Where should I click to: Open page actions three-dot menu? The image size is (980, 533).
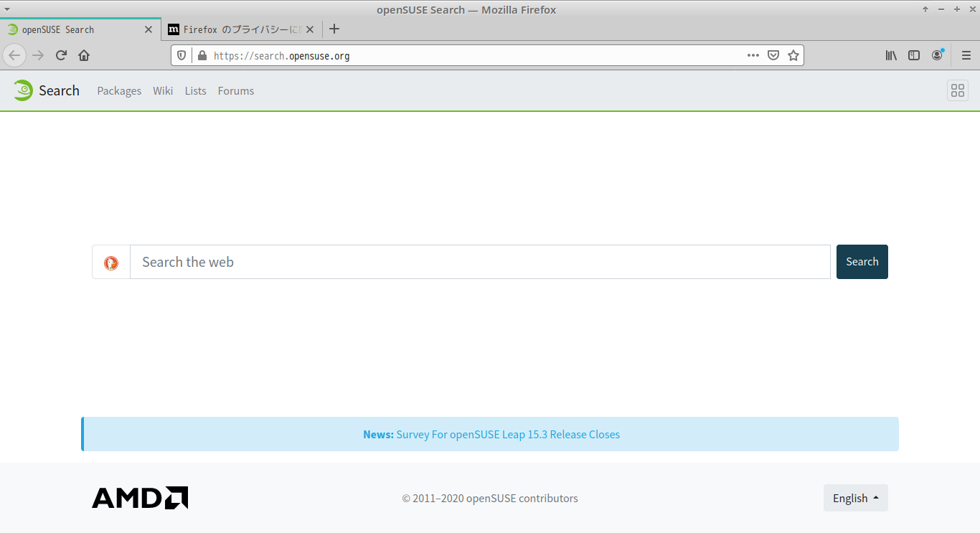click(x=753, y=55)
